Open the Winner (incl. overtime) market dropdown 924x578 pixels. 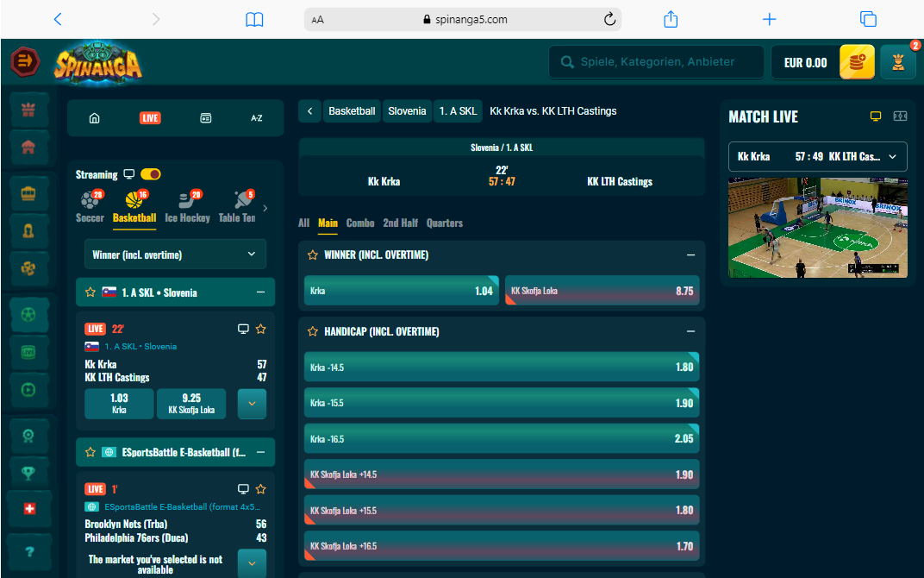pyautogui.click(x=175, y=254)
